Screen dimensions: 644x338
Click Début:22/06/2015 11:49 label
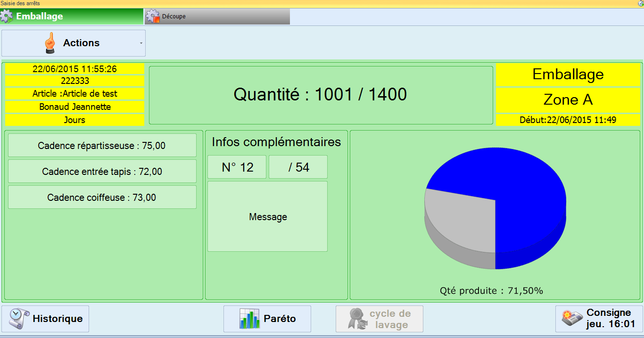tap(568, 120)
